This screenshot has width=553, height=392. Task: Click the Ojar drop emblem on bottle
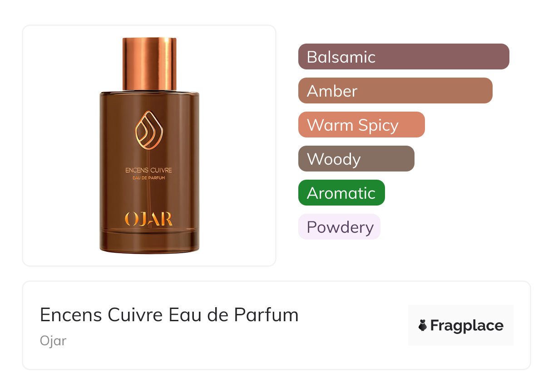pos(149,129)
